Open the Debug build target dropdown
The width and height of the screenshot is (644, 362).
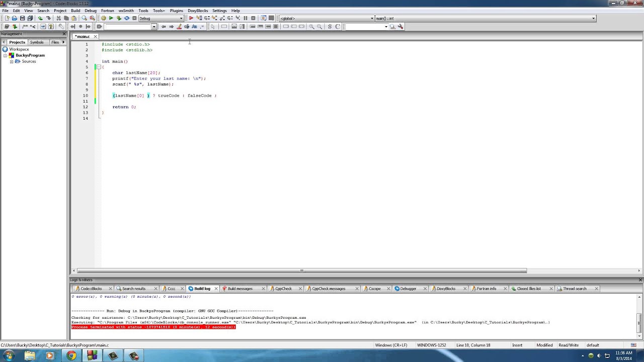pyautogui.click(x=161, y=19)
